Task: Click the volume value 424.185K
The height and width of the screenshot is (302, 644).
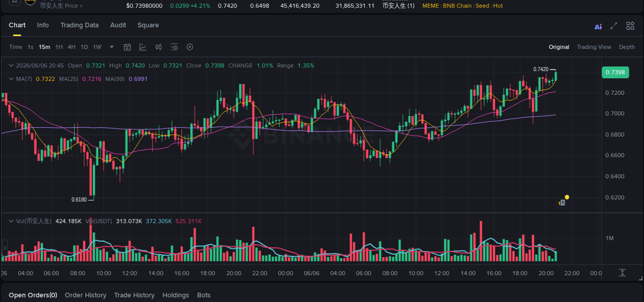Action: tap(69, 221)
